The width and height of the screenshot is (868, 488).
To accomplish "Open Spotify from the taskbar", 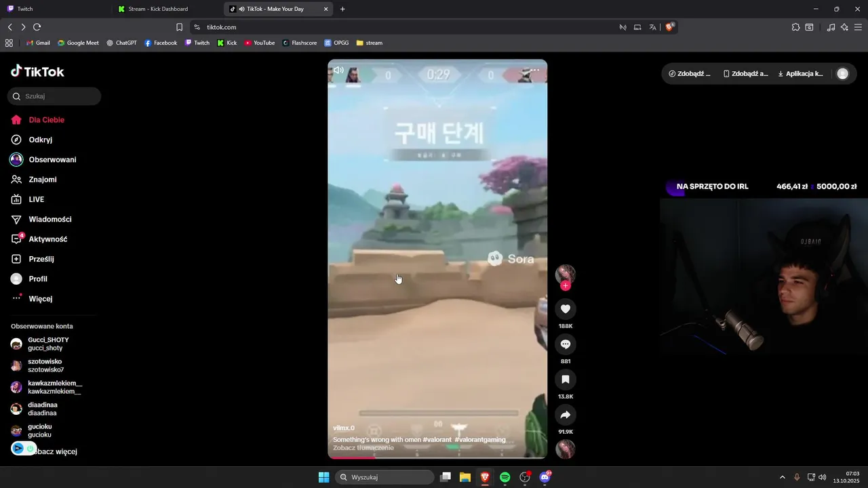I will pyautogui.click(x=505, y=477).
